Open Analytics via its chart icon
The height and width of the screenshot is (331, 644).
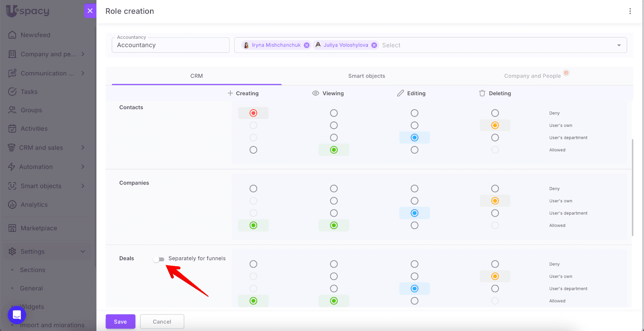point(12,205)
